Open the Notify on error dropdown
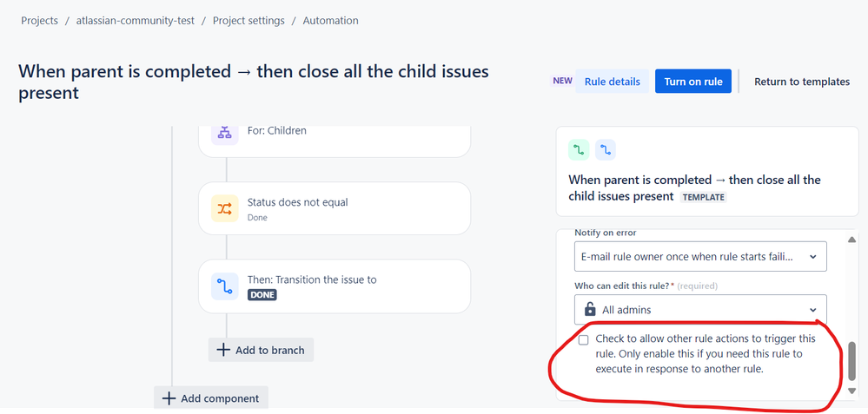 pos(699,257)
